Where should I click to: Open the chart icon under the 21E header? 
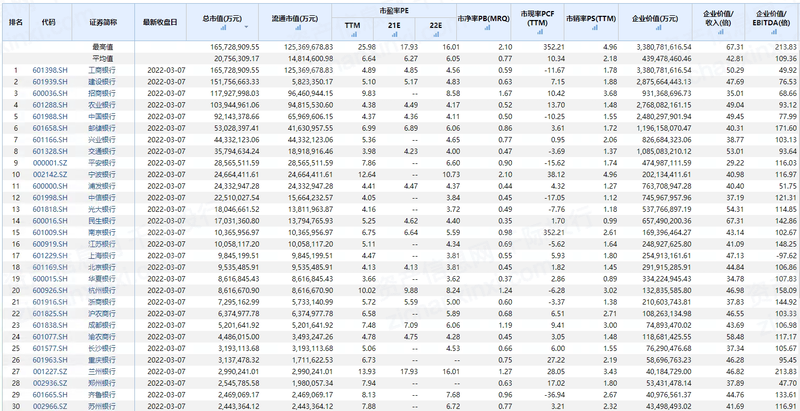[394, 34]
